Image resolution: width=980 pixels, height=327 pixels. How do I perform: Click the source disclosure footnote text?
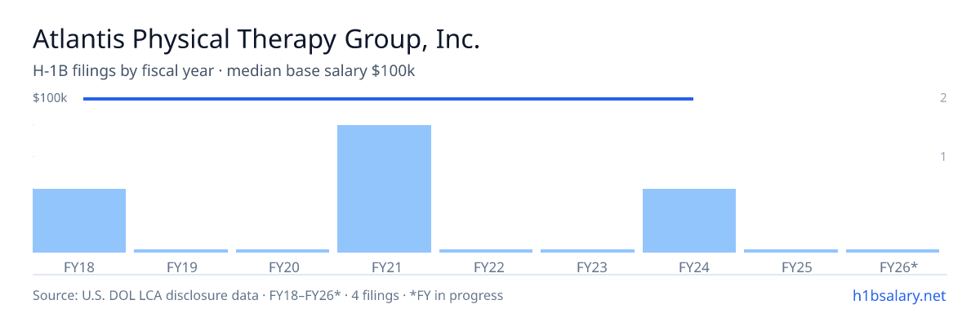pyautogui.click(x=268, y=295)
